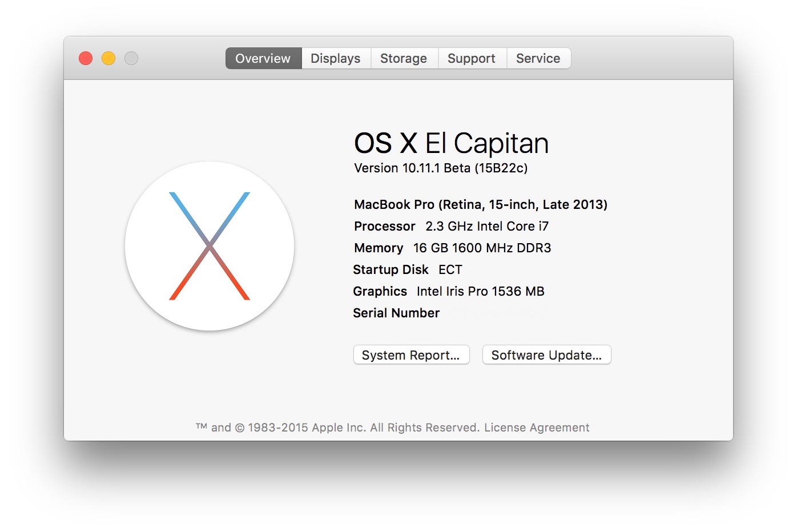The width and height of the screenshot is (797, 532).
Task: Click the Memory 16 GB value
Action: 482,248
